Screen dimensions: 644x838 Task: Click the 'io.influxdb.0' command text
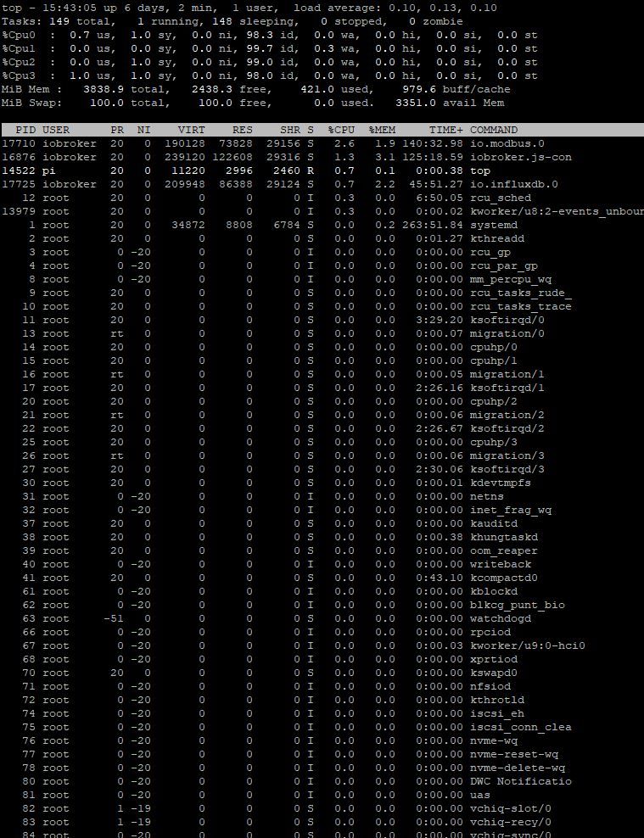coord(513,184)
